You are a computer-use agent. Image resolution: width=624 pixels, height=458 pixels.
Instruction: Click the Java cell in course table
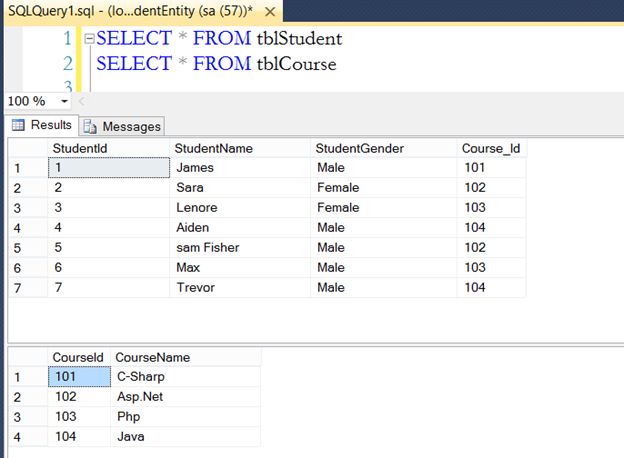[130, 436]
